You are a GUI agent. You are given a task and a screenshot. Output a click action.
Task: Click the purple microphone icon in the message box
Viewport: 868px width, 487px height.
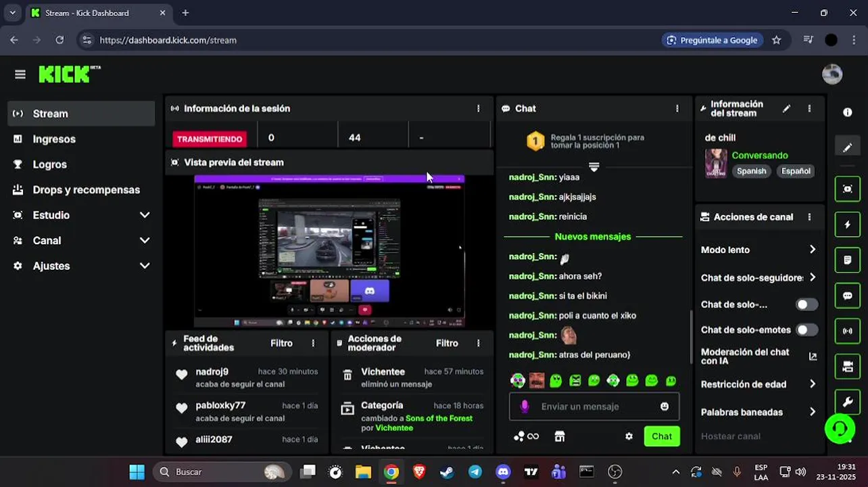pyautogui.click(x=524, y=407)
